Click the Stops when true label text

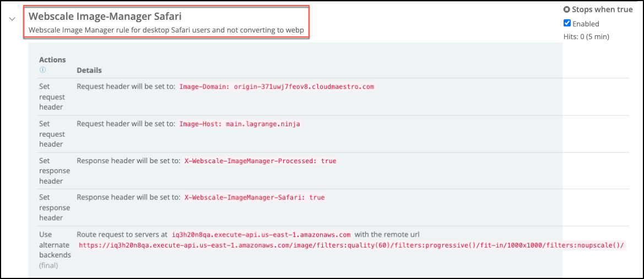tap(602, 9)
